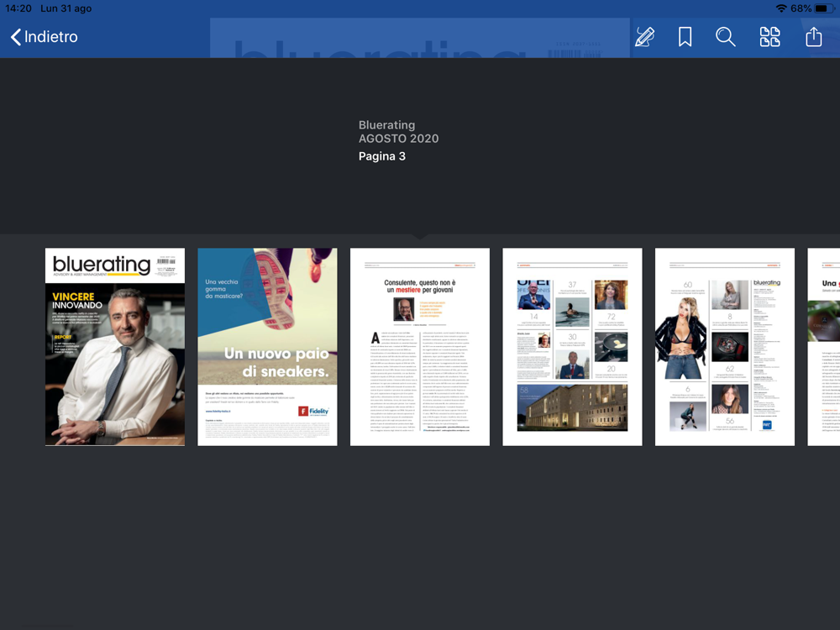
Task: Open the table of contents page with building photo
Action: click(x=572, y=347)
